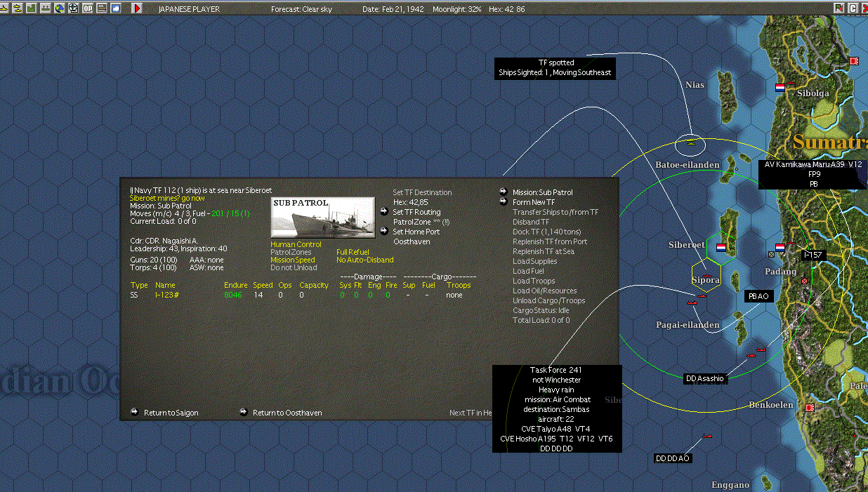
Task: Click the ships-on-gray toolbar icon
Action: 46,8
